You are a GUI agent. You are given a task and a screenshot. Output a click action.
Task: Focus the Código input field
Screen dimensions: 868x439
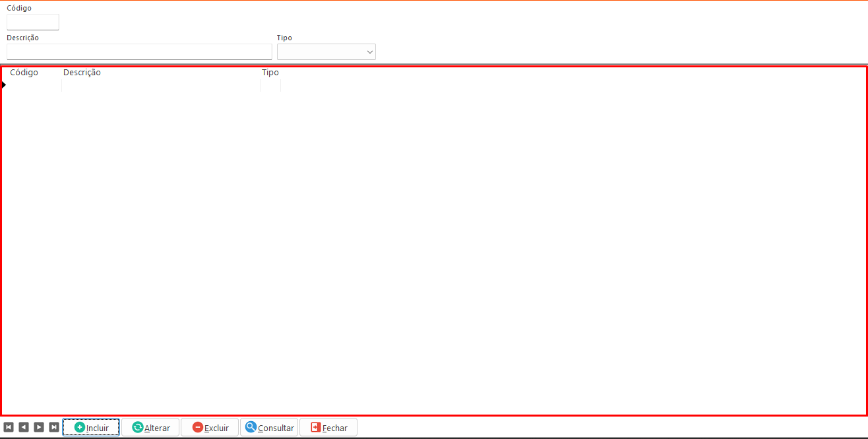[33, 22]
